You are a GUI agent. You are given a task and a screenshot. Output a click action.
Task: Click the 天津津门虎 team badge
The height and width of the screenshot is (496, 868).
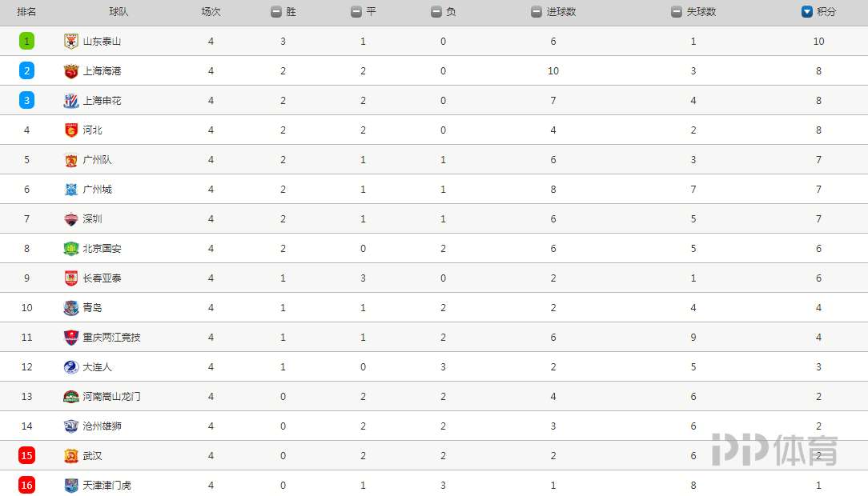click(x=70, y=486)
